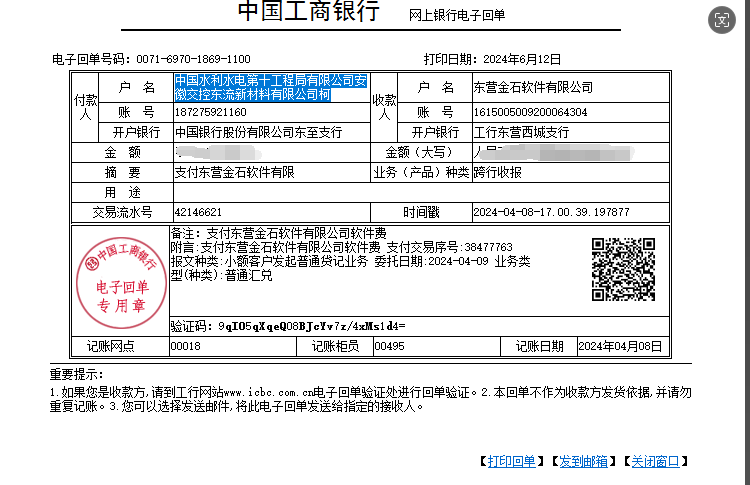Click the 普通汇兑 business type text

(x=249, y=275)
